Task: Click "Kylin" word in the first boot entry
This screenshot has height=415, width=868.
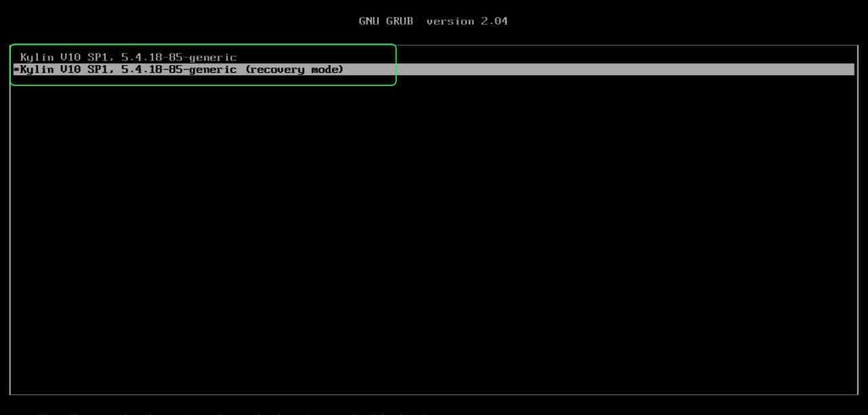Action: 37,58
